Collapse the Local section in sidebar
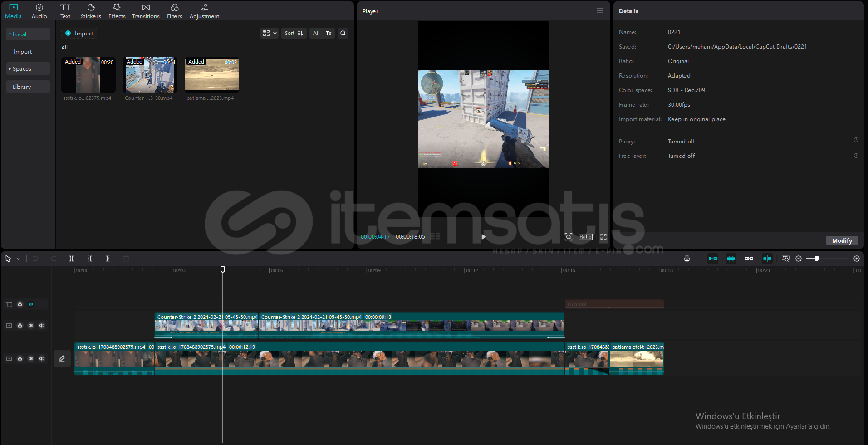The image size is (868, 445). click(28, 34)
